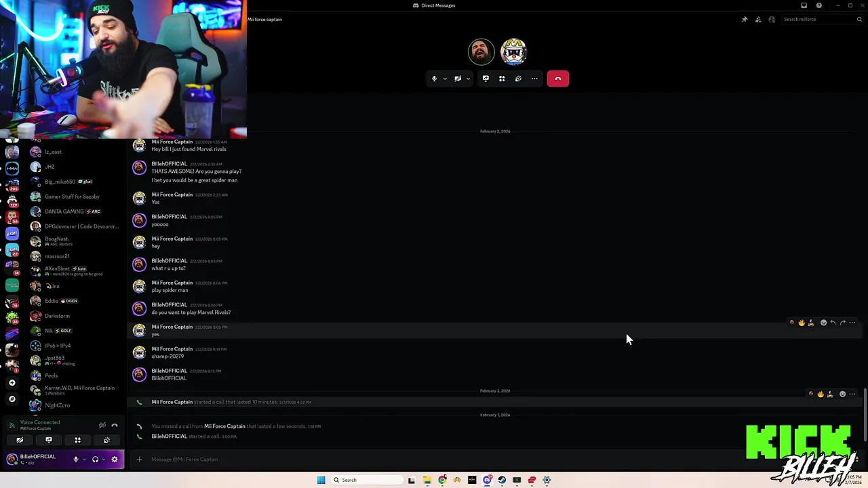Open DM with BoogNast.
The width and height of the screenshot is (868, 488).
tap(75, 241)
